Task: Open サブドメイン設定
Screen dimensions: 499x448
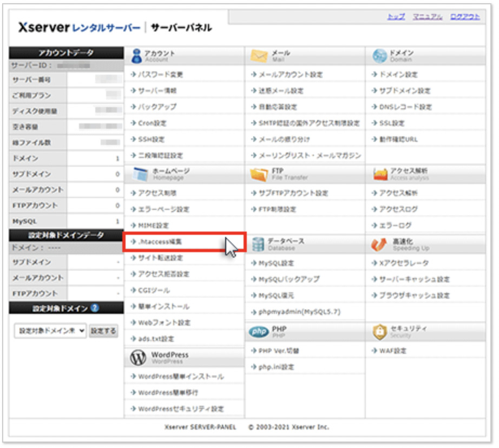Action: [405, 91]
